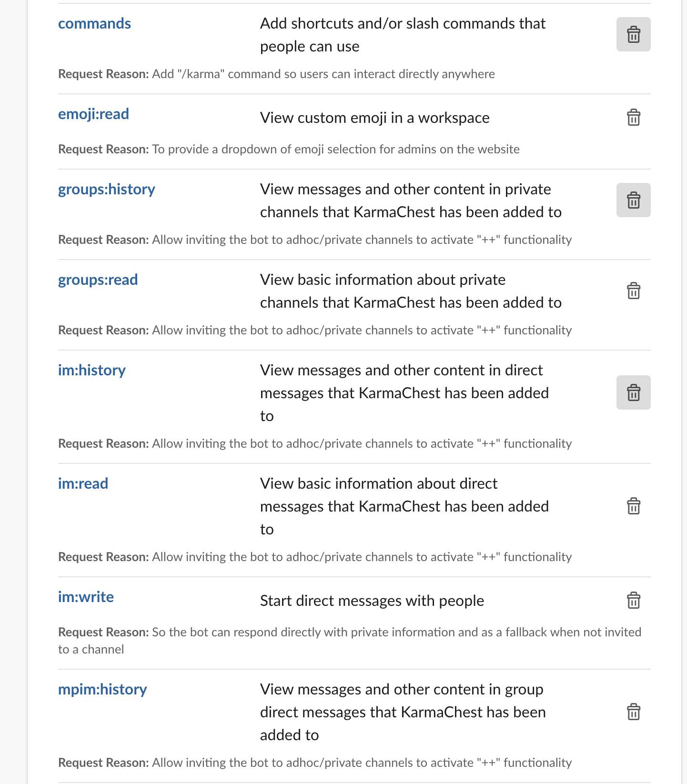687x784 pixels.
Task: Delete the groups:read scope
Action: 633,291
